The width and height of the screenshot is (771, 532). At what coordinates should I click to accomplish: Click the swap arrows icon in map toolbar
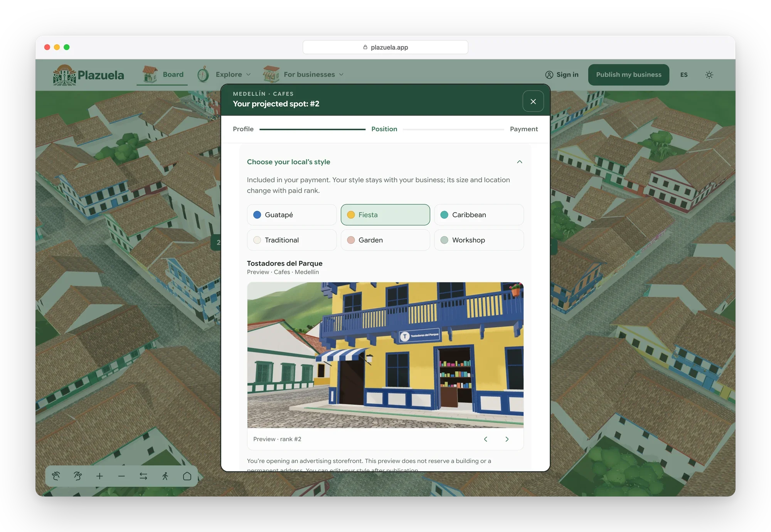point(143,476)
